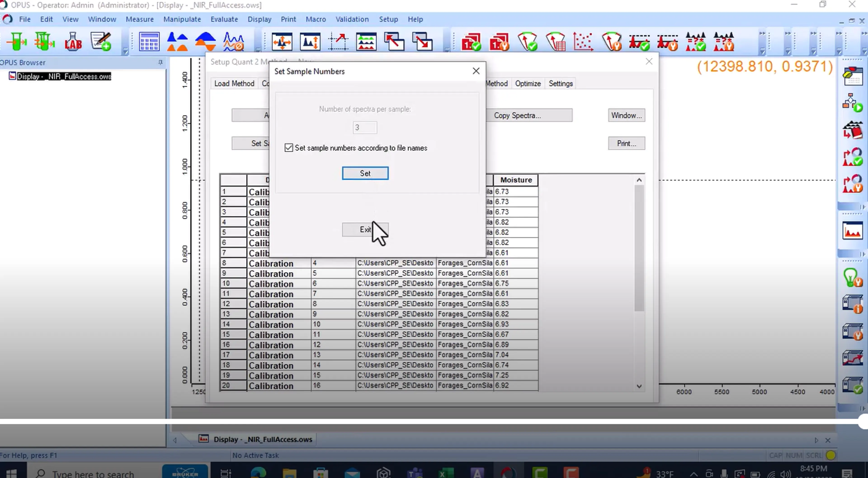Screen dimensions: 868x478
Task: Click the window arrow down-right icon
Action: pyautogui.click(x=422, y=42)
